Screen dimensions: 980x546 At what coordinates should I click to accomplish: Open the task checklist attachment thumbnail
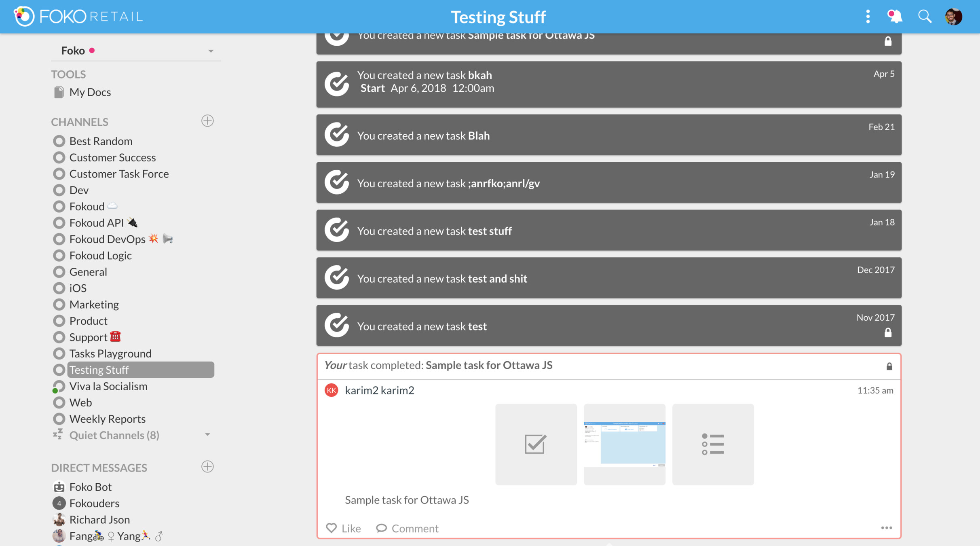(x=536, y=444)
